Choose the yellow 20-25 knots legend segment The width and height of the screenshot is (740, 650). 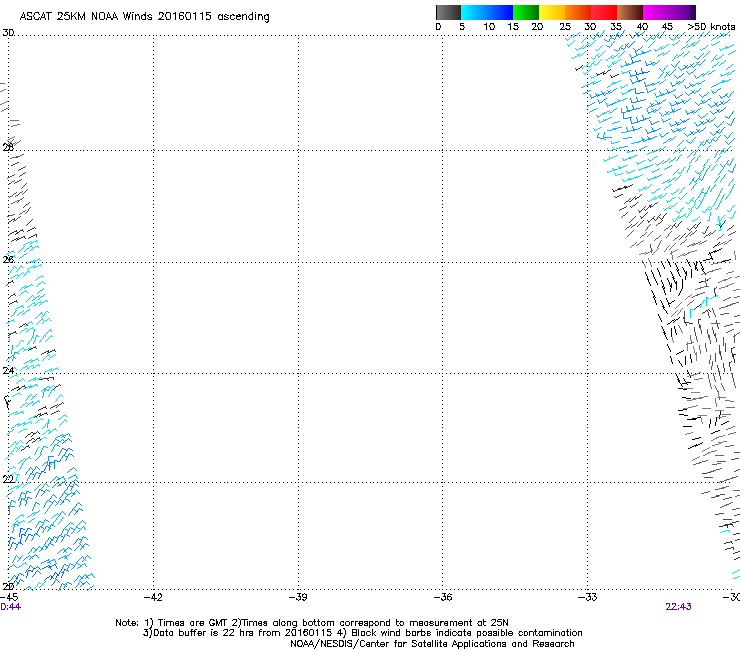(552, 12)
